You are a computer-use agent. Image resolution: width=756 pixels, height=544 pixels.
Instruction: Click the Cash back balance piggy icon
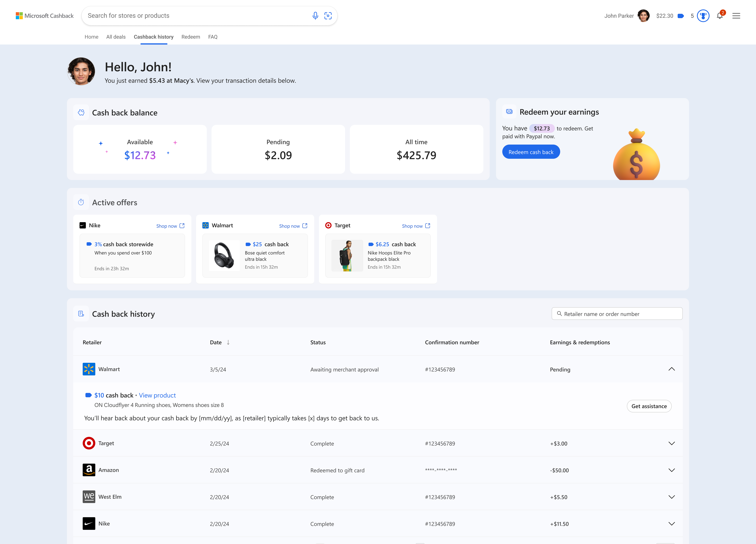coord(81,112)
